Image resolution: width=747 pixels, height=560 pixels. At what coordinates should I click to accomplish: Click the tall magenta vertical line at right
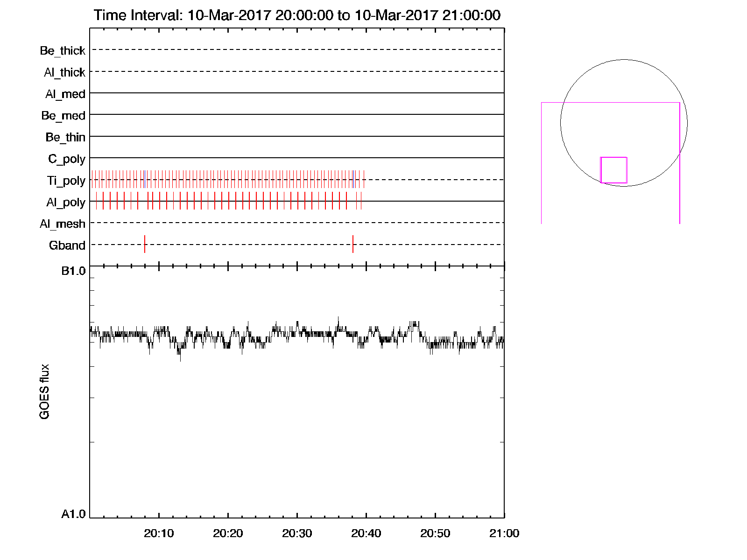point(680,163)
